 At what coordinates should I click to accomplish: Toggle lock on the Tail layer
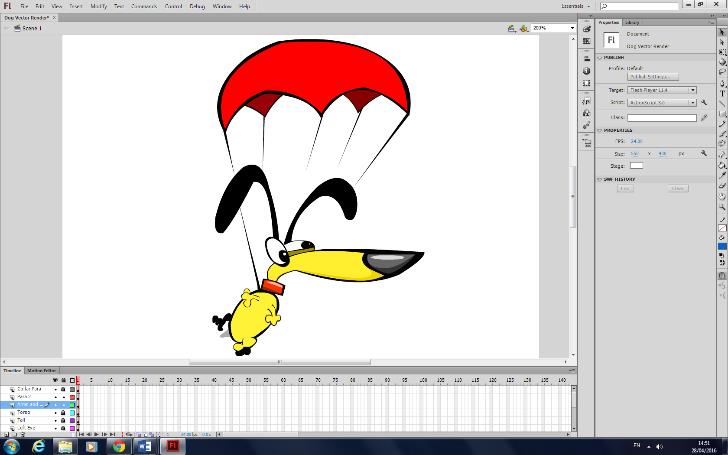coord(63,420)
